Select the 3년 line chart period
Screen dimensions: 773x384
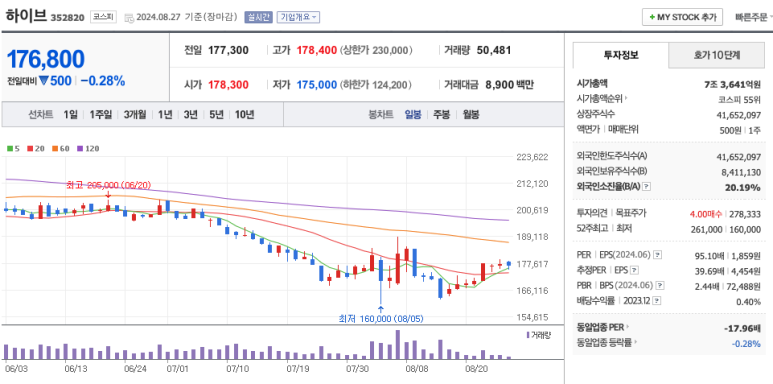point(190,115)
